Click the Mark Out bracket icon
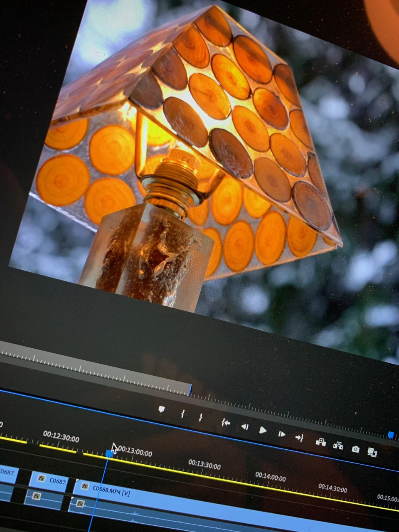The width and height of the screenshot is (399, 532). [200, 417]
